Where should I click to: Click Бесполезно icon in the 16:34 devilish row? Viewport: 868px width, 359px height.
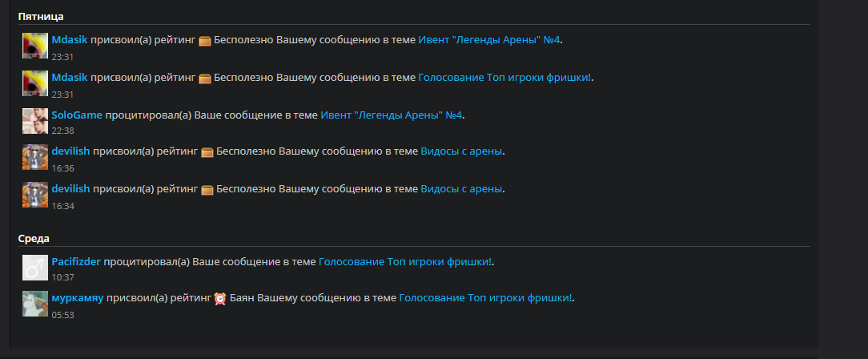(x=207, y=190)
